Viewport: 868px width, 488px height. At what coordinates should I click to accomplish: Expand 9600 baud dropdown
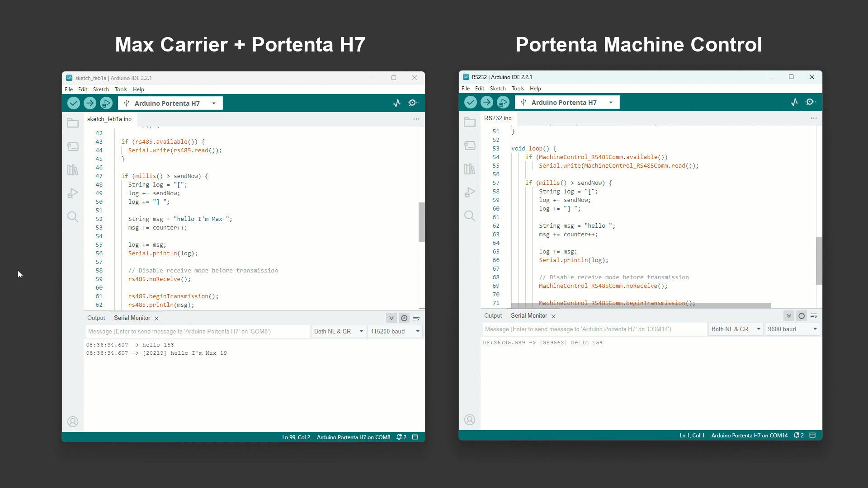pos(793,329)
